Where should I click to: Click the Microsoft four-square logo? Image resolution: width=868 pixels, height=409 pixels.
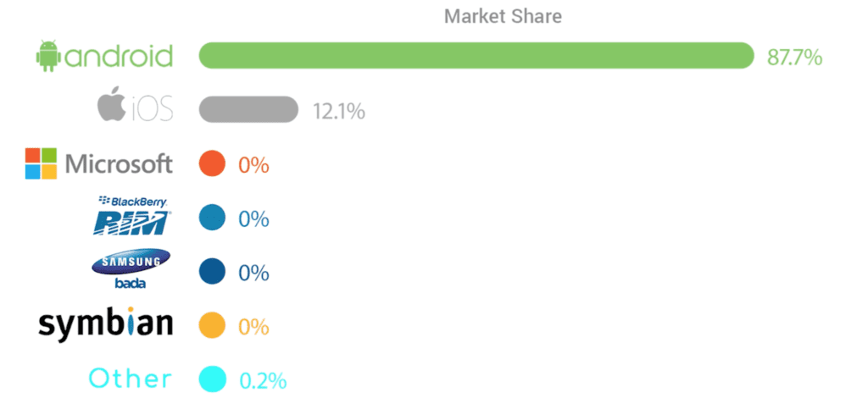click(x=41, y=163)
